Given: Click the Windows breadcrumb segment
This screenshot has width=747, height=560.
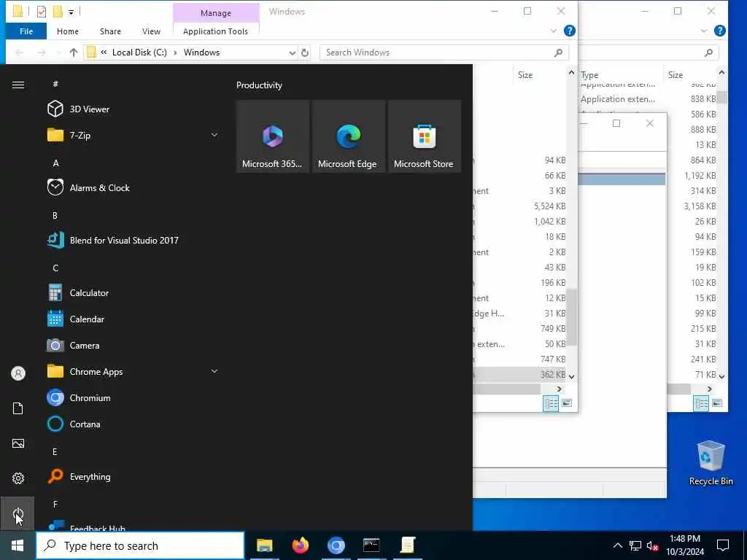Looking at the screenshot, I should [x=201, y=52].
